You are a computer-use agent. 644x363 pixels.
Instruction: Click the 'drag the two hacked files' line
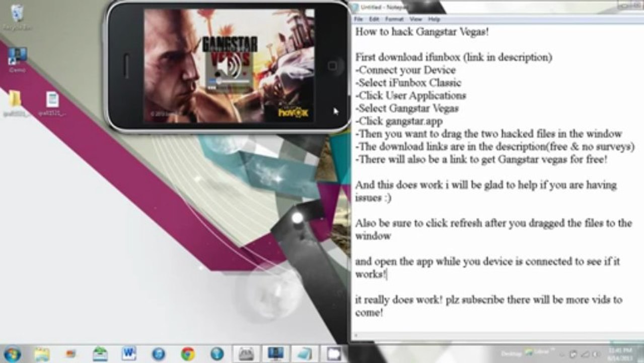tap(489, 134)
